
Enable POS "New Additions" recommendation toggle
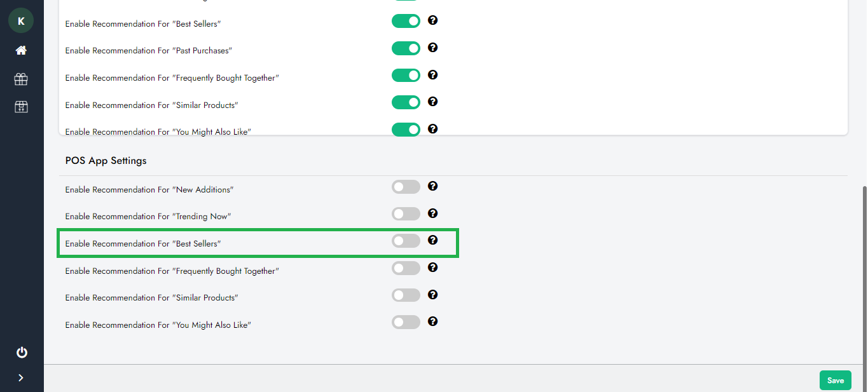[406, 187]
